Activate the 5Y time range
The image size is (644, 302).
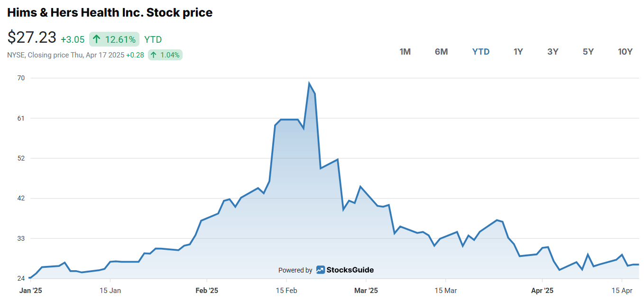point(588,51)
